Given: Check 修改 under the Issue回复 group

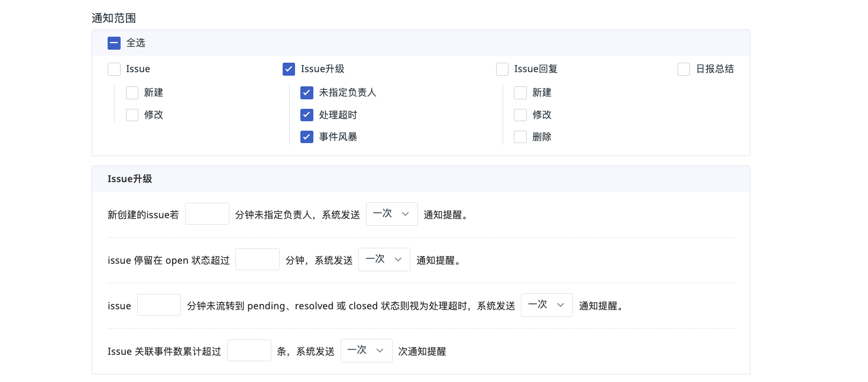Looking at the screenshot, I should tap(520, 115).
